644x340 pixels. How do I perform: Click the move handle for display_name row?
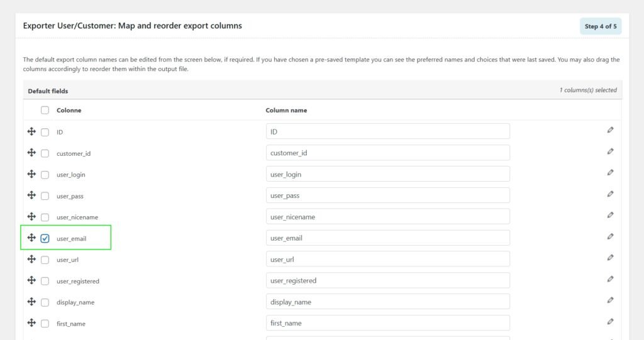(31, 302)
